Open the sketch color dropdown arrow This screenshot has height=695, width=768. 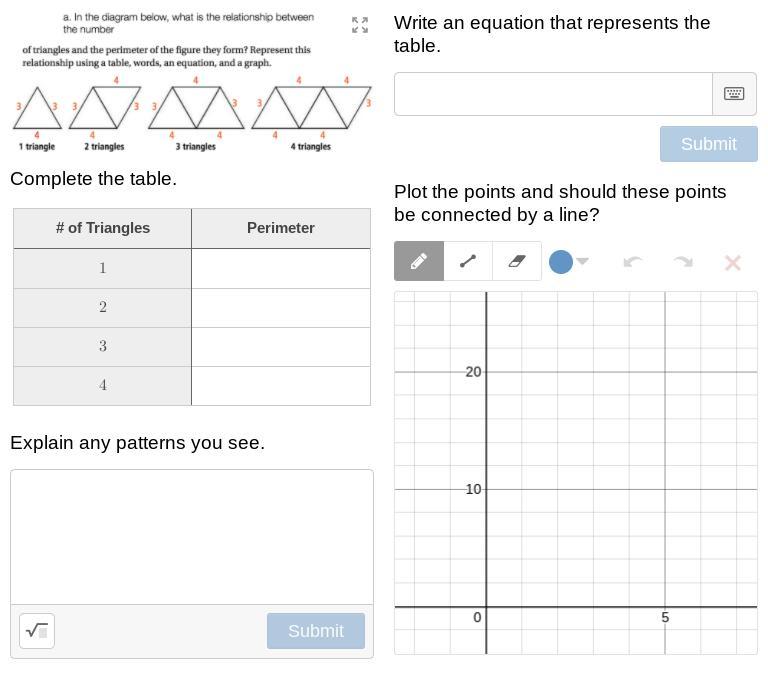pos(583,262)
